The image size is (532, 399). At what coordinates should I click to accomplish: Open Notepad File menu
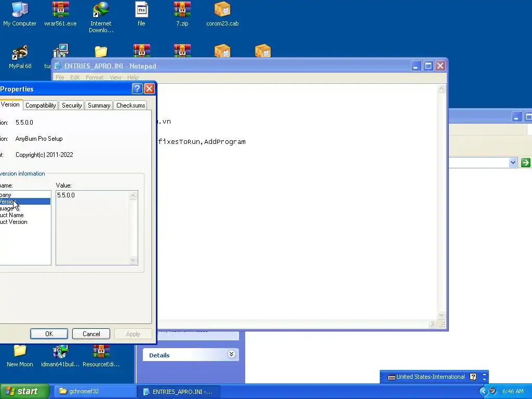pos(60,77)
